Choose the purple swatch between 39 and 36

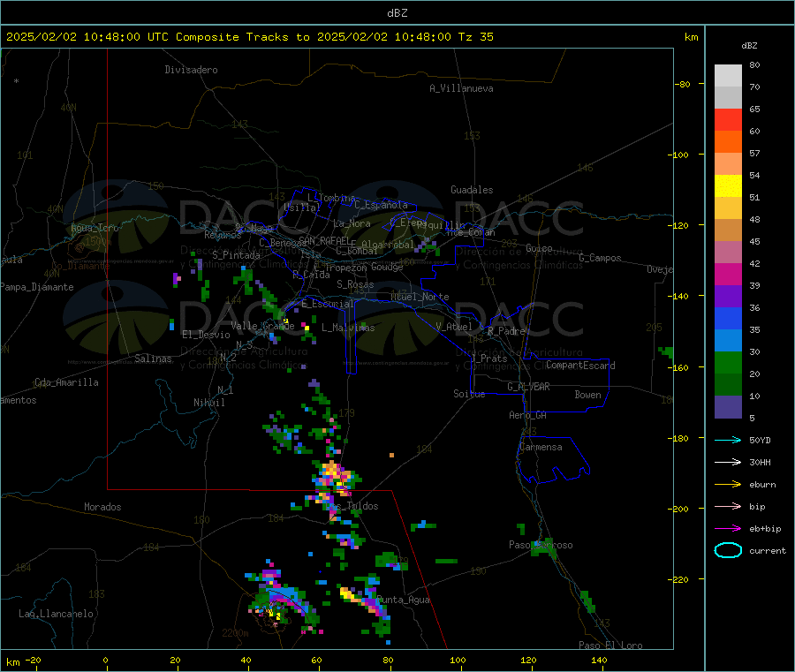728,297
